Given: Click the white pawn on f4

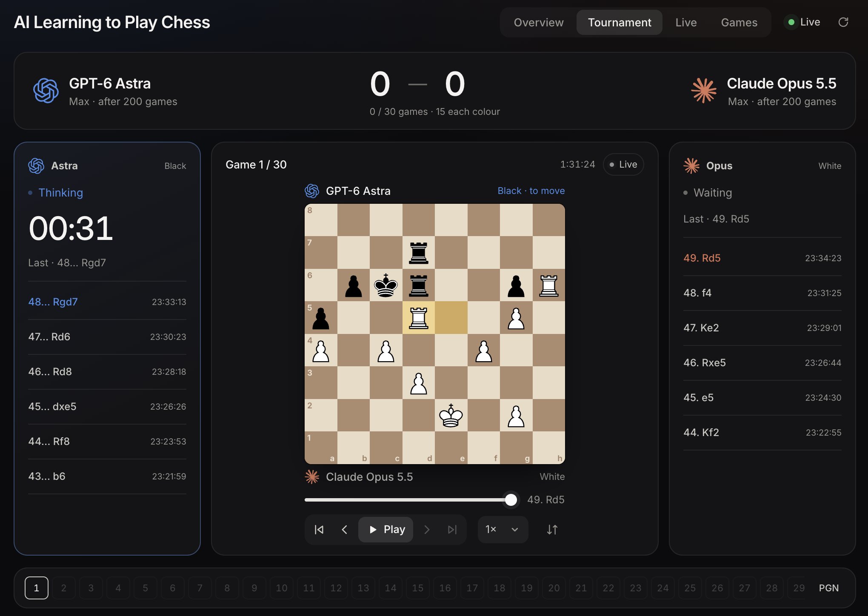Looking at the screenshot, I should point(484,350).
